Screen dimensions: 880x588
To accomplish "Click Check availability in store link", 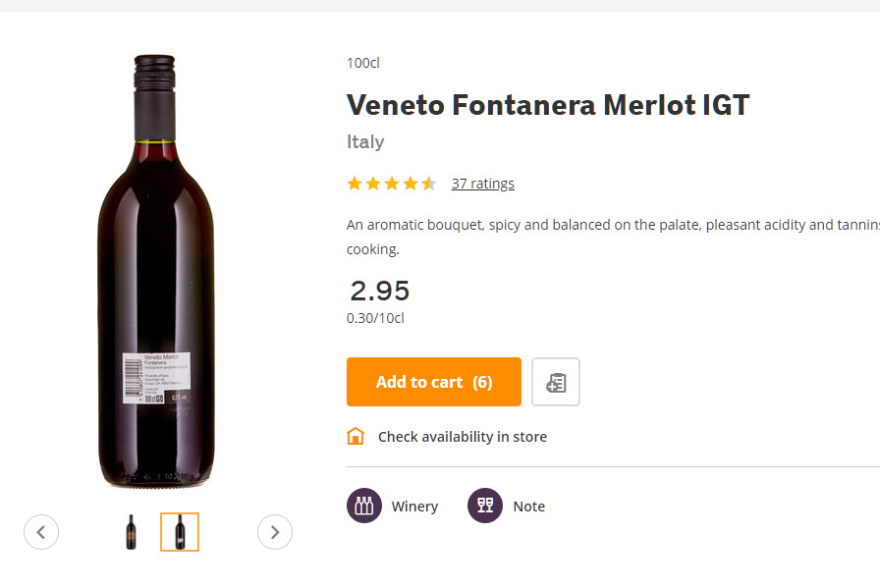I will pyautogui.click(x=462, y=437).
